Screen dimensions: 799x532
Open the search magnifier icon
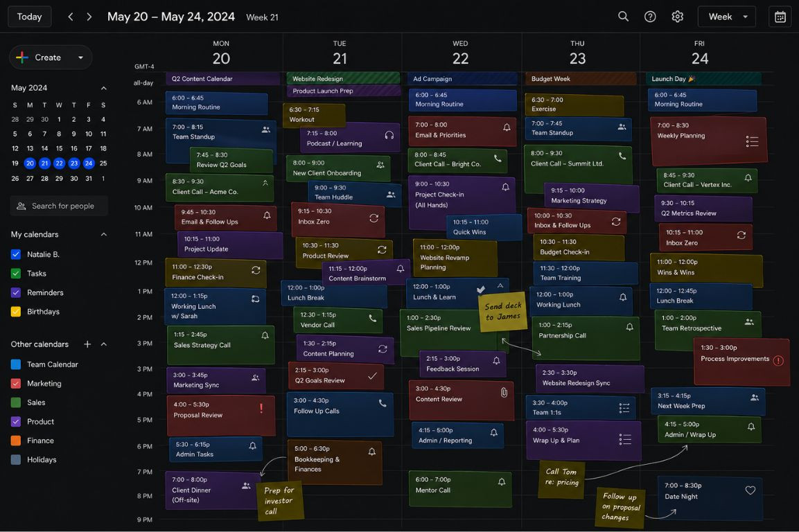[x=623, y=17]
